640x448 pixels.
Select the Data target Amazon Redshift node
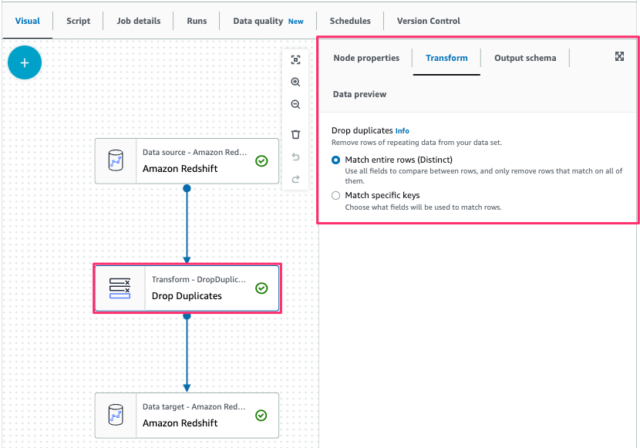click(x=187, y=415)
